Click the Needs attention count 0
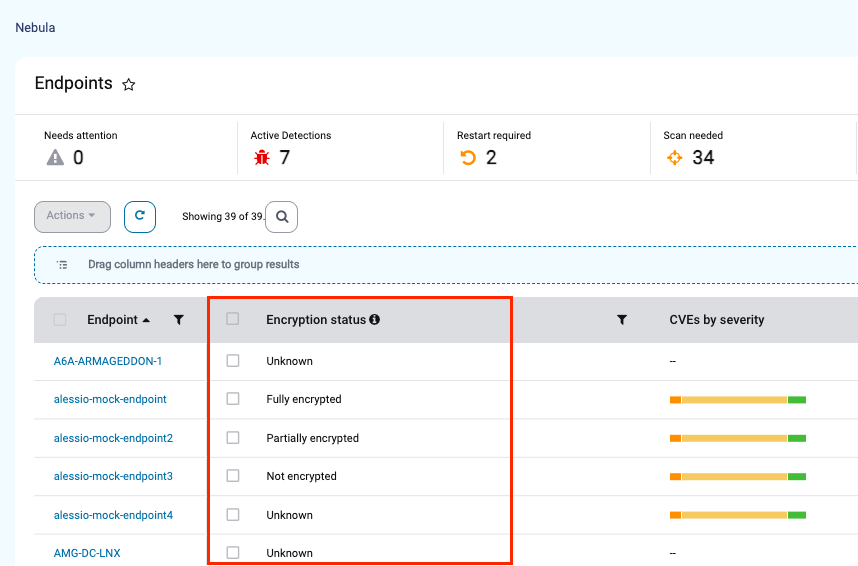858x566 pixels. 78,158
